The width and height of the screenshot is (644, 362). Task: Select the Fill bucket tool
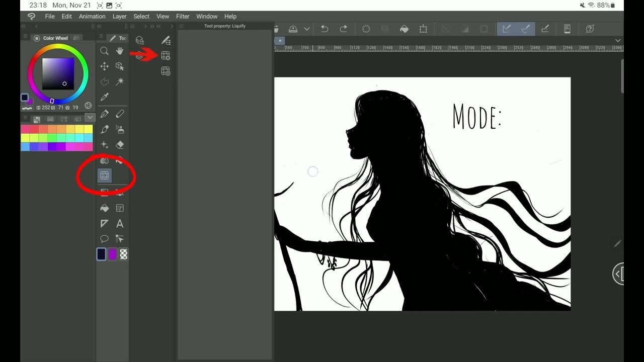pos(104,208)
